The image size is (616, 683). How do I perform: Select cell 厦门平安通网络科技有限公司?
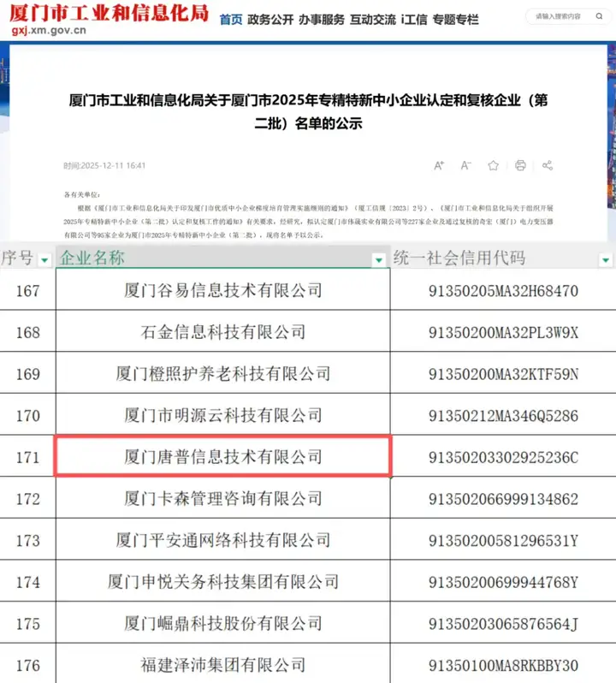tap(223, 540)
